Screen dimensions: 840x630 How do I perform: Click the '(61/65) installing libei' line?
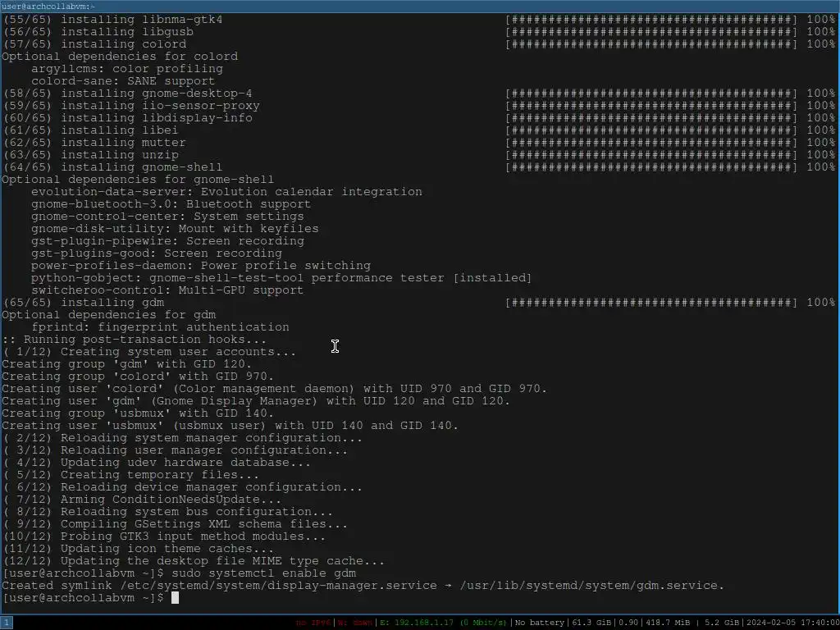click(x=90, y=130)
